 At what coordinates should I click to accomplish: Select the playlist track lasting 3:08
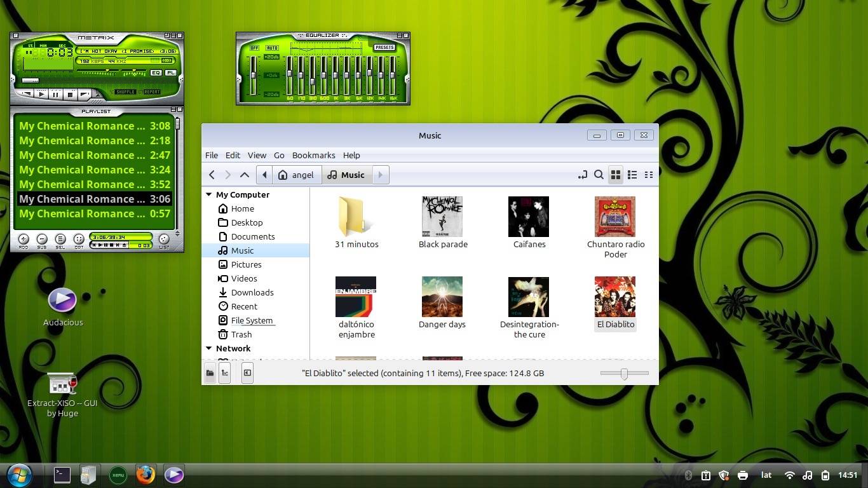tap(95, 126)
